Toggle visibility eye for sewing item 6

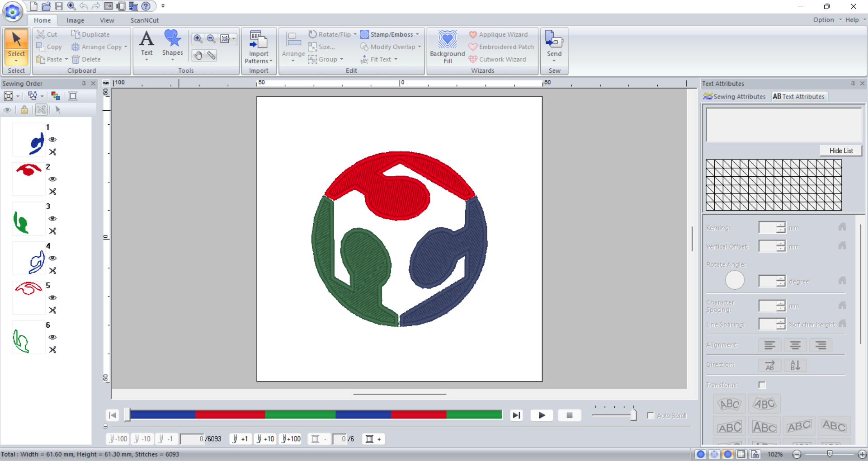[52, 337]
